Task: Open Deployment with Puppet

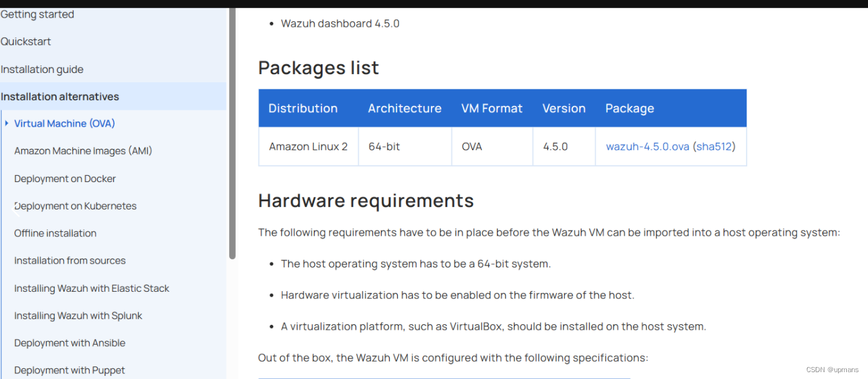Action: 70,370
